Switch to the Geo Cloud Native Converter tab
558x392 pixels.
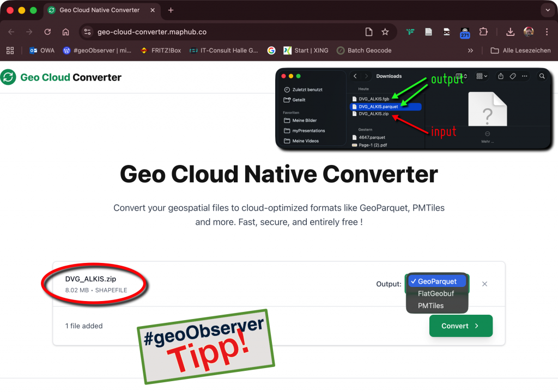pos(98,10)
